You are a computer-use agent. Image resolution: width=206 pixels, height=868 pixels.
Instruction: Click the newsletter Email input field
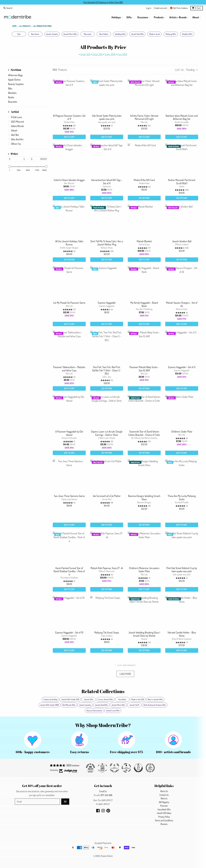37,802
